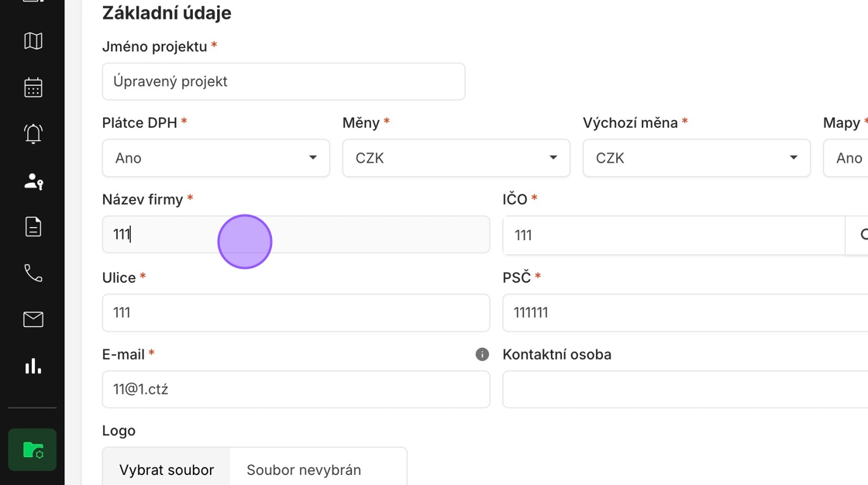Open the map icon in sidebar
The height and width of the screenshot is (485, 868).
(x=33, y=41)
